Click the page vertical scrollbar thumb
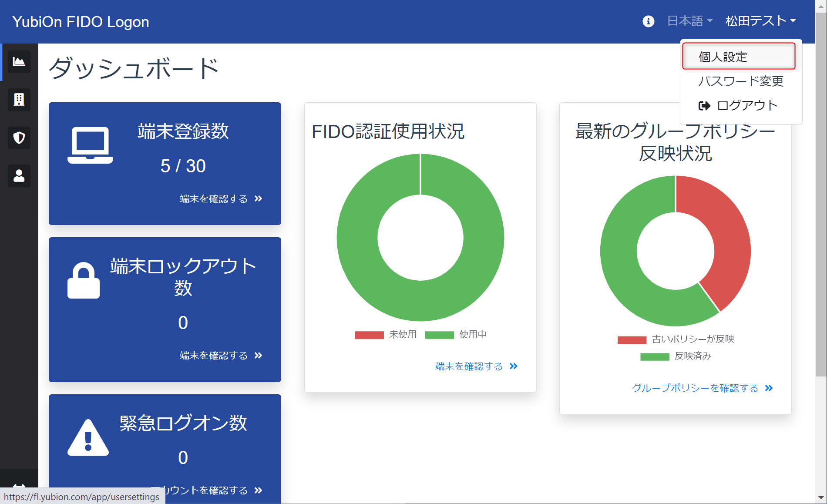Image resolution: width=827 pixels, height=504 pixels. pyautogui.click(x=821, y=194)
